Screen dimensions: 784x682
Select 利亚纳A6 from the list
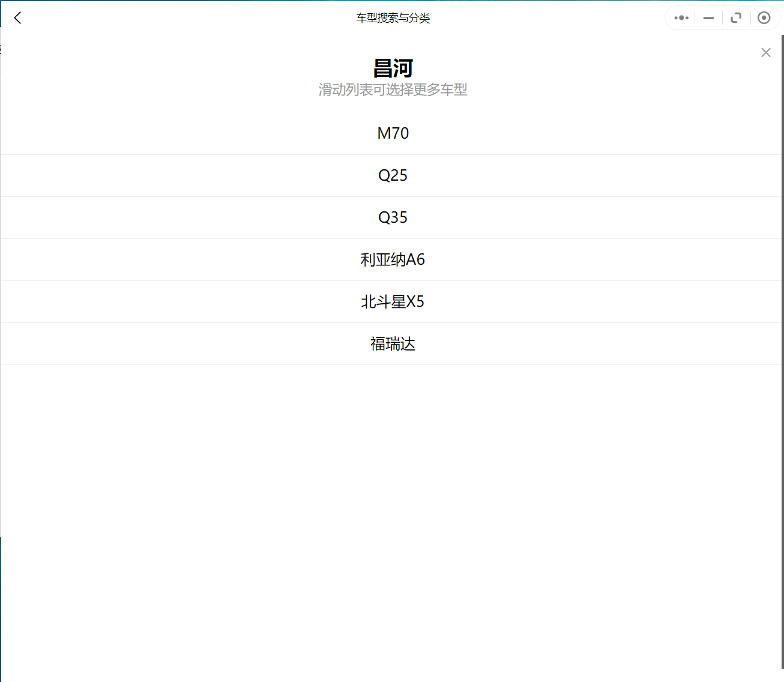[393, 259]
